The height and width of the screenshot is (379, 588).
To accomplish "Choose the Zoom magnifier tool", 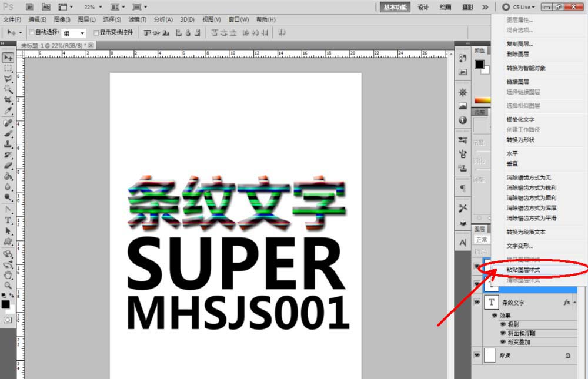I will tap(8, 284).
